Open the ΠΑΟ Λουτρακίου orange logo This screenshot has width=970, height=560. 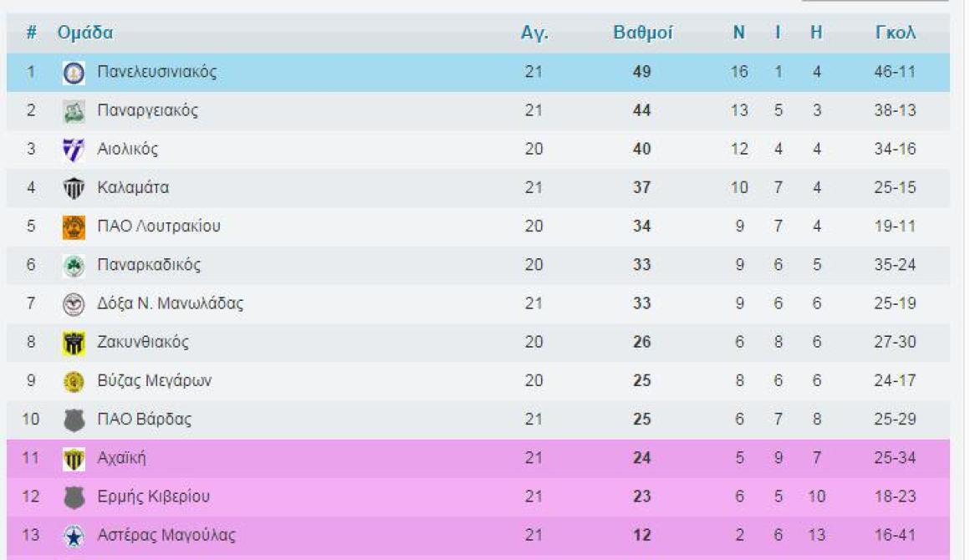[x=74, y=227]
